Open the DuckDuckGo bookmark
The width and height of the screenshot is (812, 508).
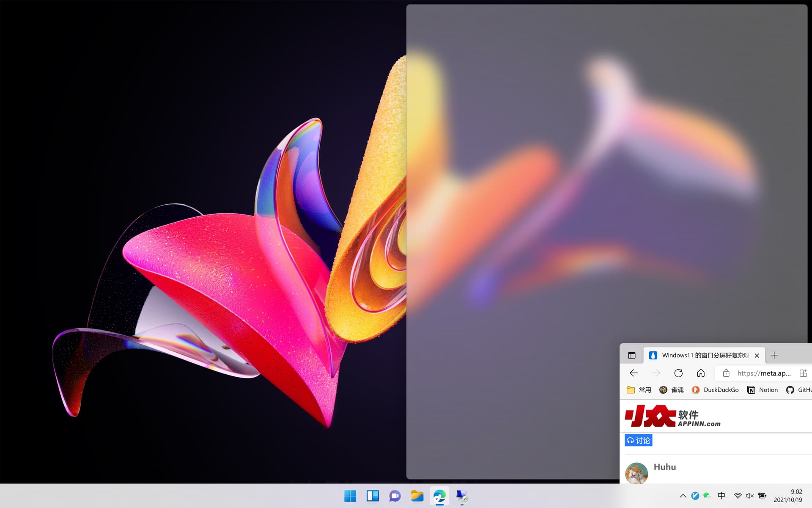tap(715, 390)
